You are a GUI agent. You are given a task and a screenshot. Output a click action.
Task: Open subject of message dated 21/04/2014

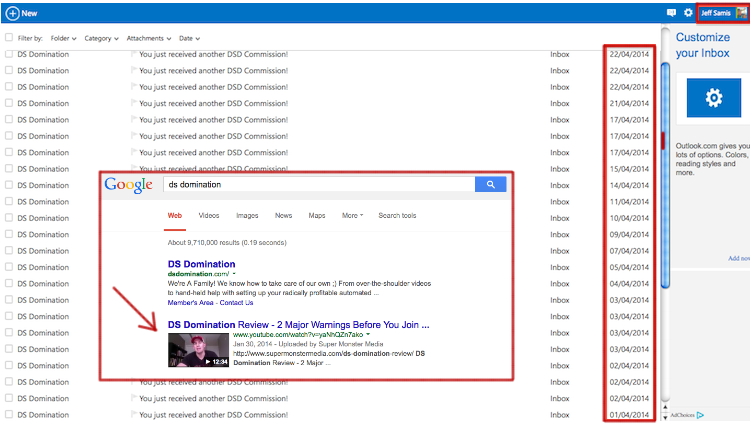click(213, 103)
